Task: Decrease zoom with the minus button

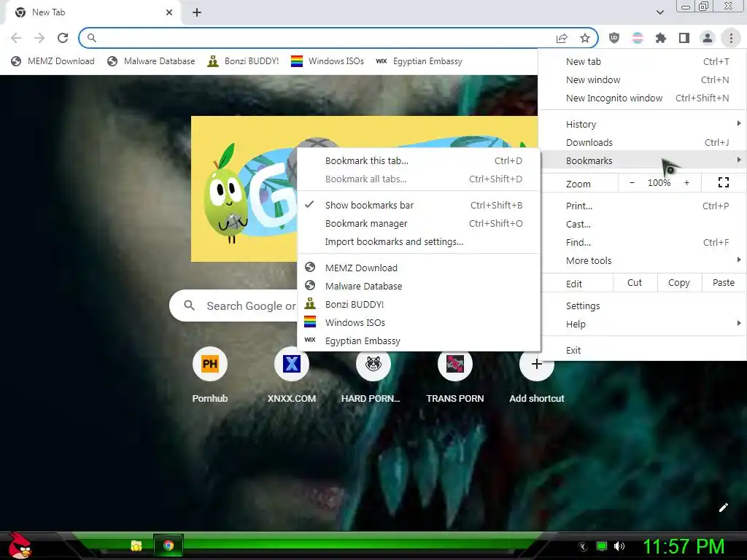Action: (x=632, y=182)
